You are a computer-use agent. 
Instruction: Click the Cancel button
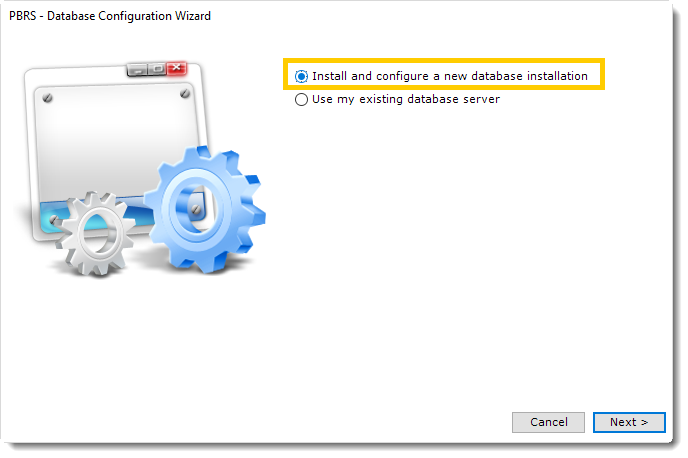pyautogui.click(x=548, y=422)
